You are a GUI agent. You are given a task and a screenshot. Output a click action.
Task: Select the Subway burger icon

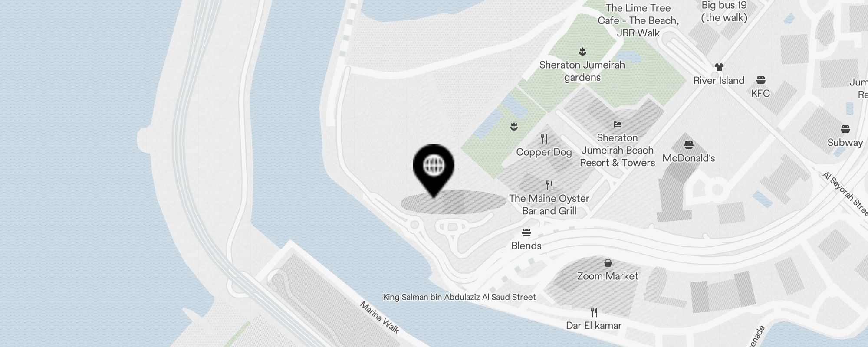pyautogui.click(x=845, y=129)
